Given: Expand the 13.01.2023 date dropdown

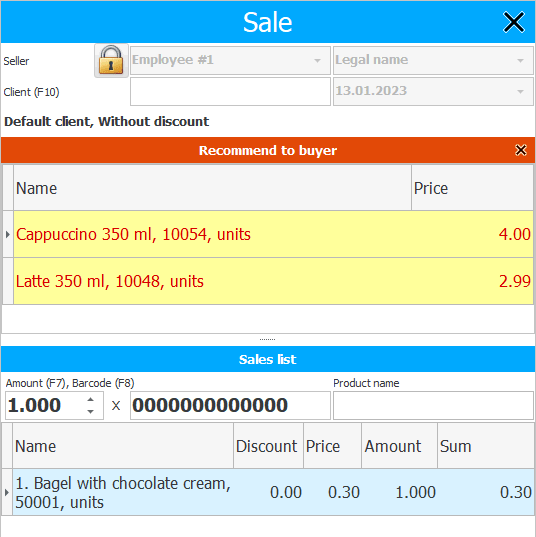Looking at the screenshot, I should coord(520,91).
